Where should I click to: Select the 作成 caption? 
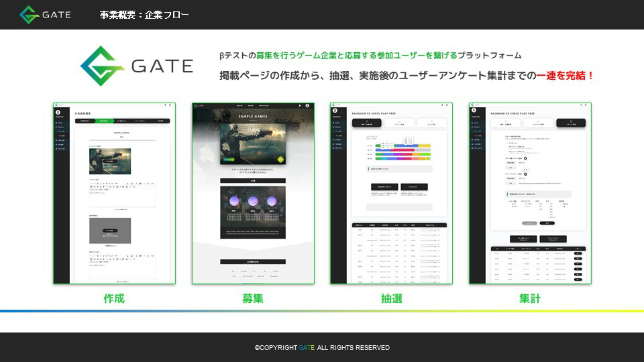pos(114,298)
